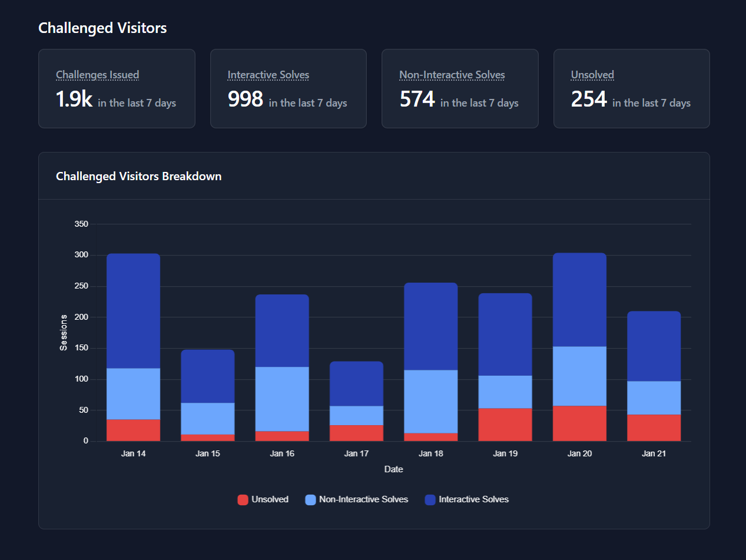
Task: Click the Unsolved metric label
Action: 592,75
